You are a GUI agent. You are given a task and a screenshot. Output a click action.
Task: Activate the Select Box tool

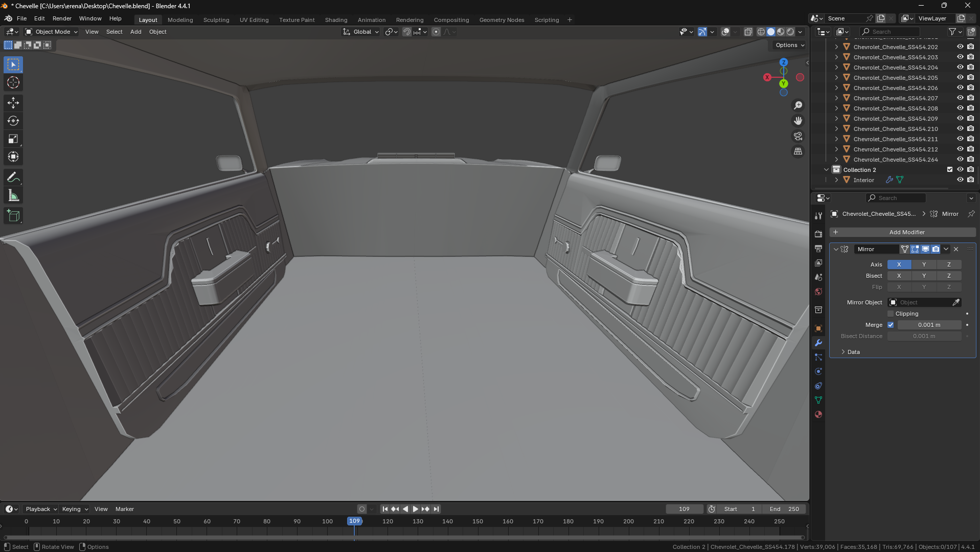pyautogui.click(x=13, y=64)
